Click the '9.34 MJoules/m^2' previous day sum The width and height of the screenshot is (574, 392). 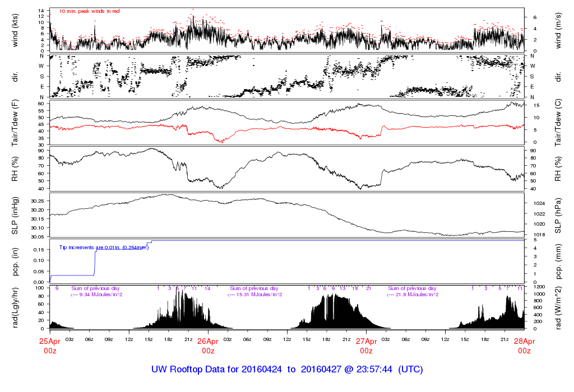[101, 295]
